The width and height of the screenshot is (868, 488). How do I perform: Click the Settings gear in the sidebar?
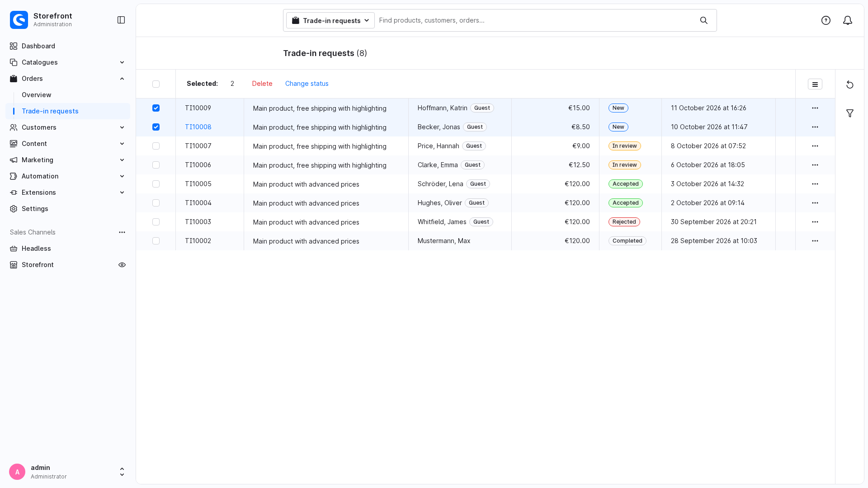(x=14, y=209)
